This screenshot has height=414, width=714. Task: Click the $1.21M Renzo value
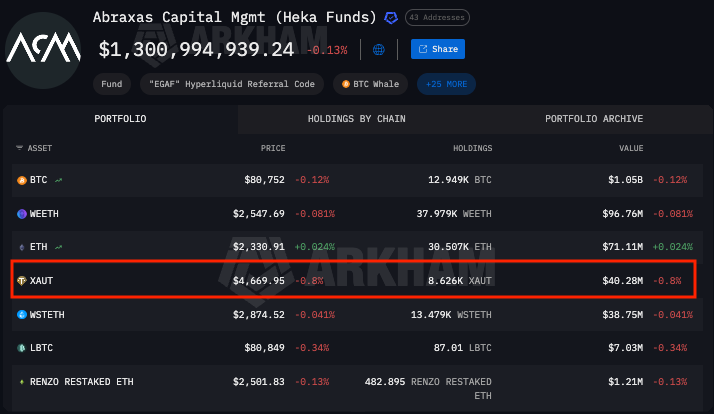625,382
